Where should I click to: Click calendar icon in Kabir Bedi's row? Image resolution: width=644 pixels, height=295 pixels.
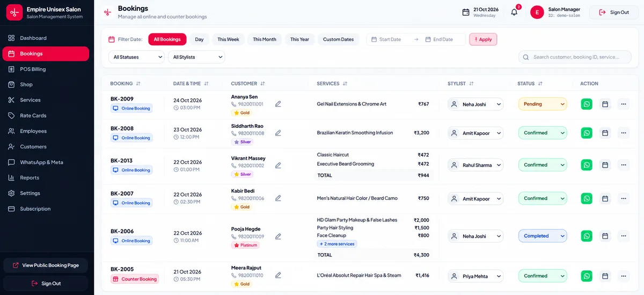click(605, 198)
